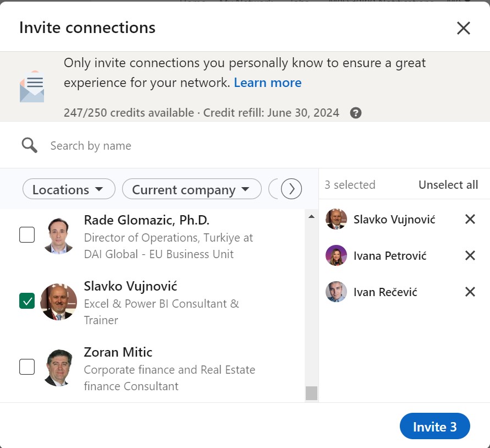
Task: Click Unselect all
Action: [x=448, y=185]
